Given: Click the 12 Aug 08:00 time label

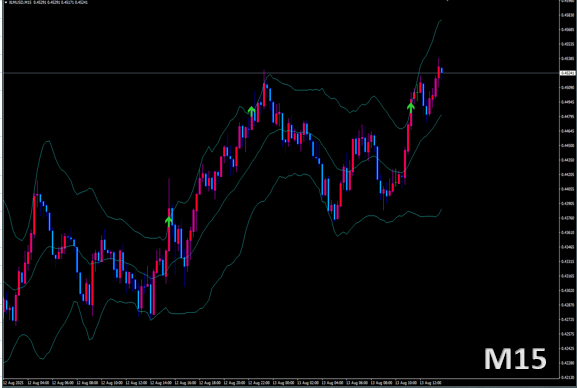Looking at the screenshot, I should click(88, 383).
